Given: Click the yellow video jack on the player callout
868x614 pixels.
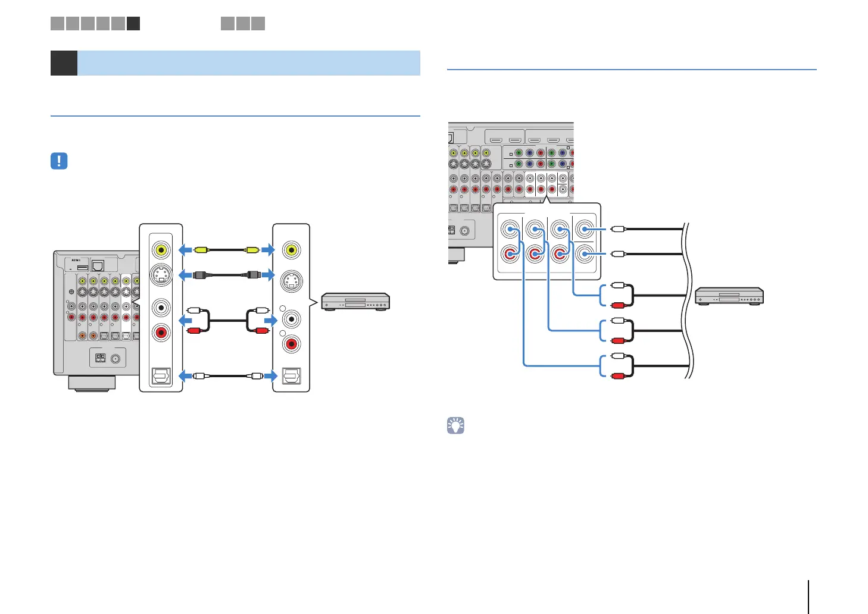Looking at the screenshot, I should click(291, 250).
